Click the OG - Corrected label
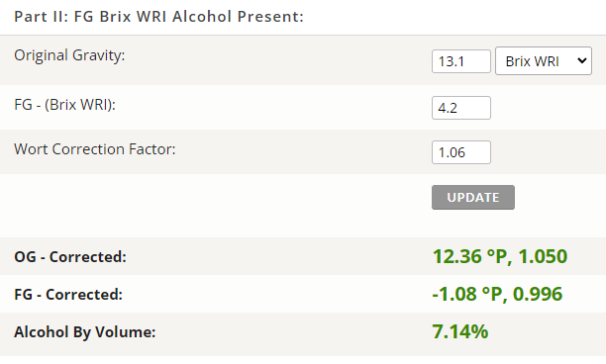 70,257
